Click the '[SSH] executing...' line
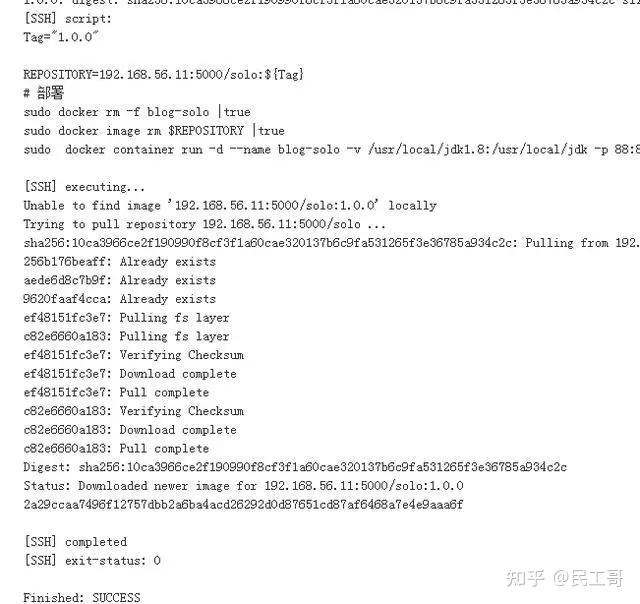The width and height of the screenshot is (640, 604). coord(84,187)
